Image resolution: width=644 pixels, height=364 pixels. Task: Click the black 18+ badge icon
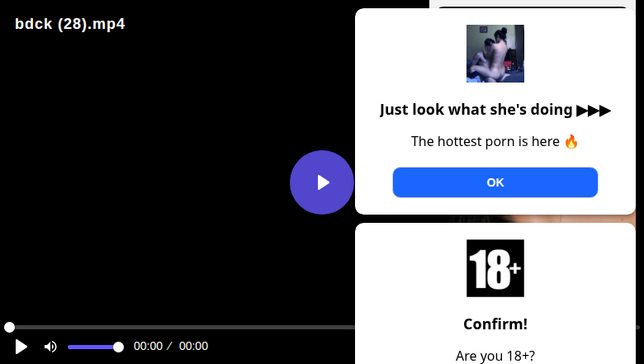[495, 268]
